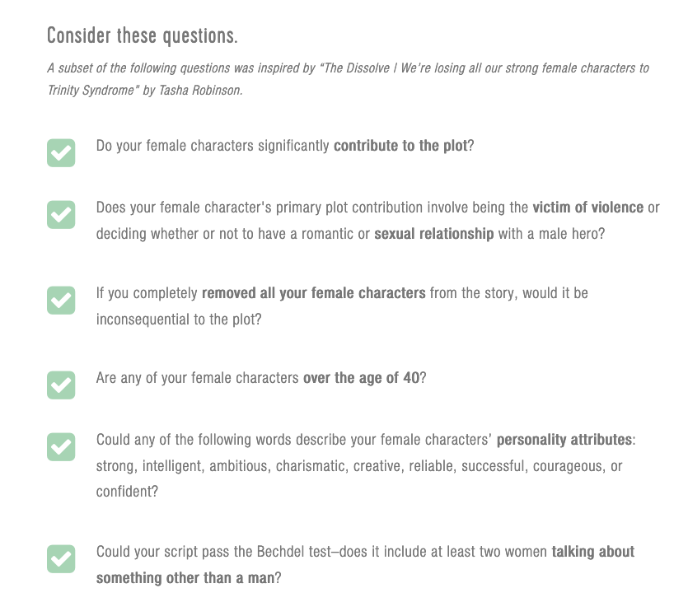Uncheck the 'removed all your female characters' checkbox

point(61,300)
